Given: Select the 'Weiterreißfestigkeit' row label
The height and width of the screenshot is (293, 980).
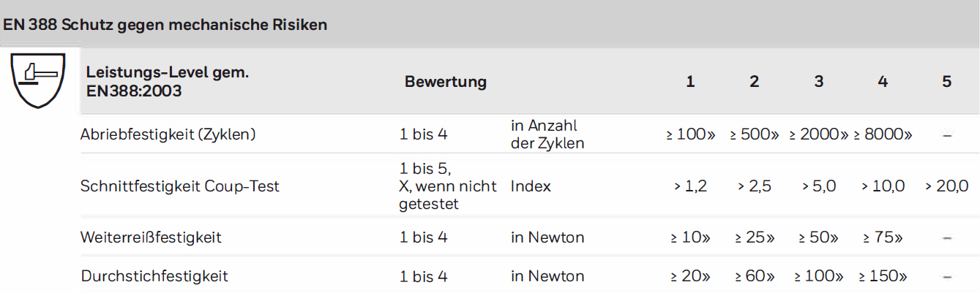Looking at the screenshot, I should click(x=151, y=237).
